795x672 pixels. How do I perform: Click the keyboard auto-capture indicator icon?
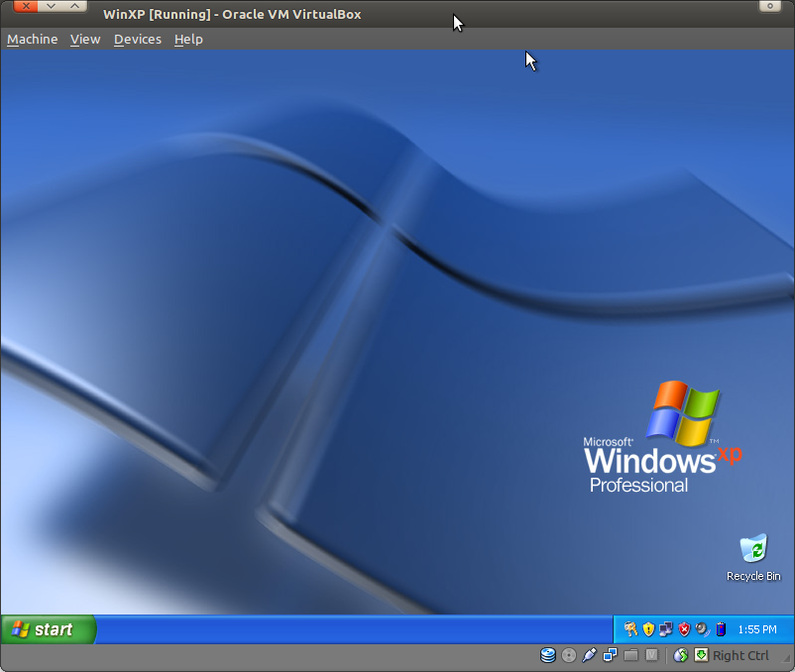click(701, 655)
